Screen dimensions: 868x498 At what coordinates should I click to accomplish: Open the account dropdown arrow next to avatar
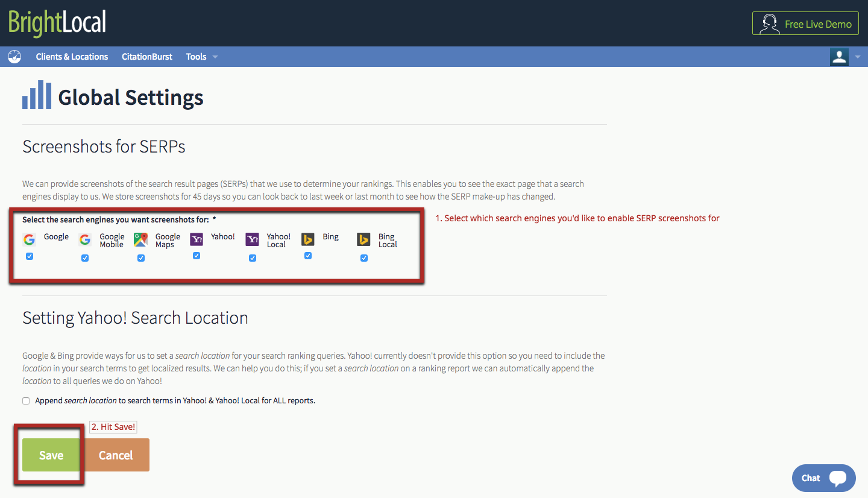click(x=858, y=57)
